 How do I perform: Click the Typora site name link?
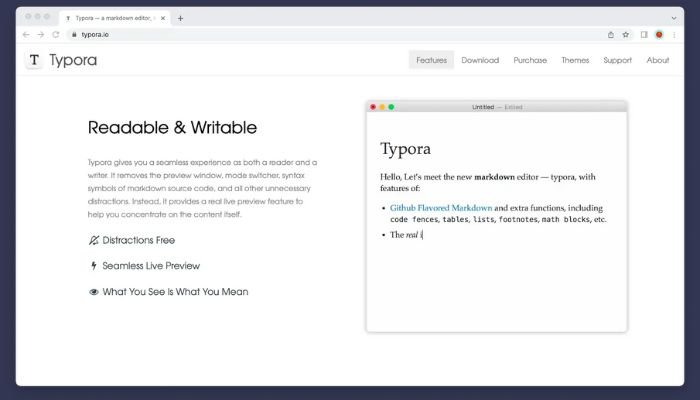(x=73, y=60)
